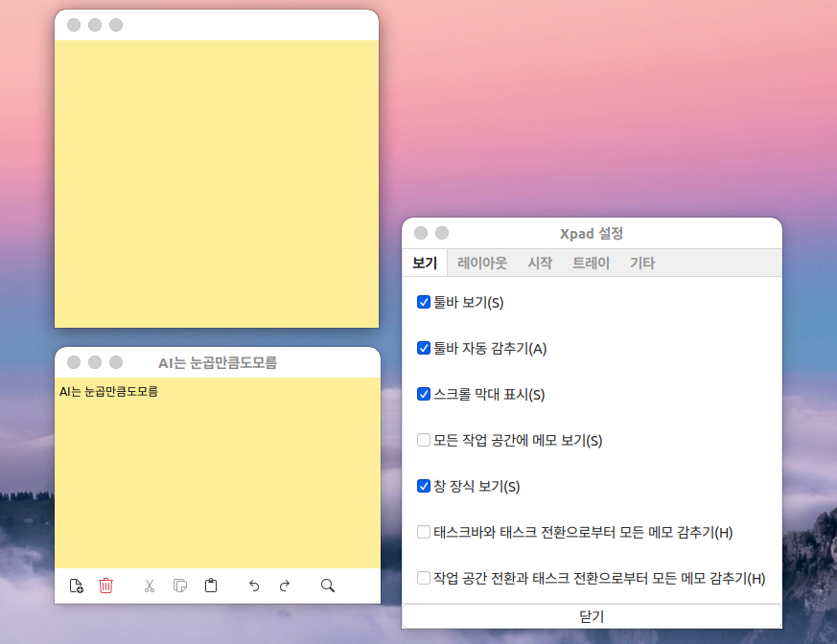Switch to the 기타 tab
The width and height of the screenshot is (837, 644).
tap(642, 263)
